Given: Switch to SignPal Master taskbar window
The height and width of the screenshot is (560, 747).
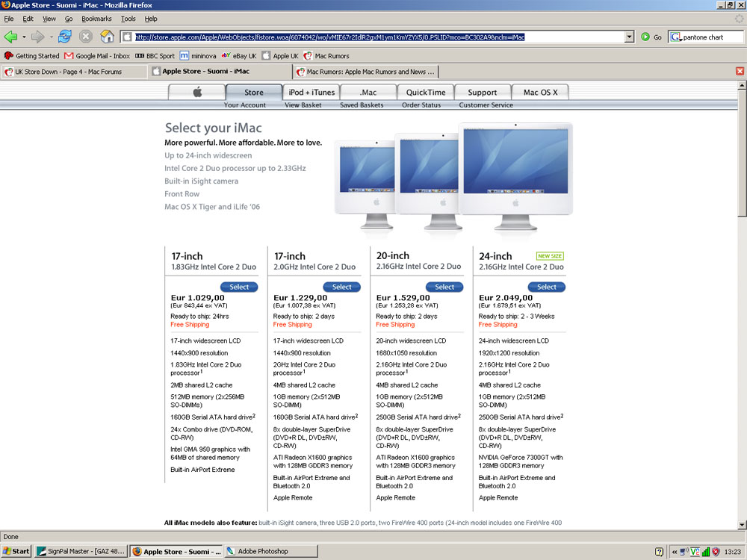Looking at the screenshot, I should [x=81, y=552].
